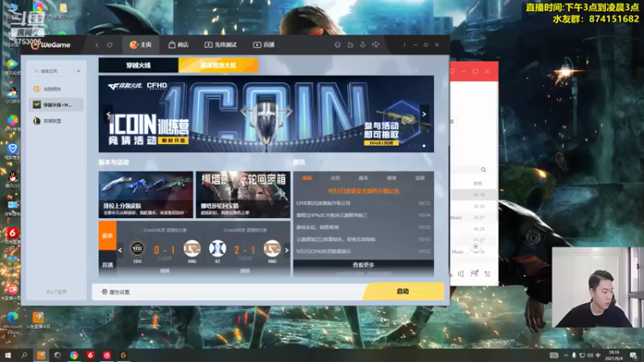This screenshot has height=362, width=644.
Task: Open the 主页 home tab
Action: (141, 45)
